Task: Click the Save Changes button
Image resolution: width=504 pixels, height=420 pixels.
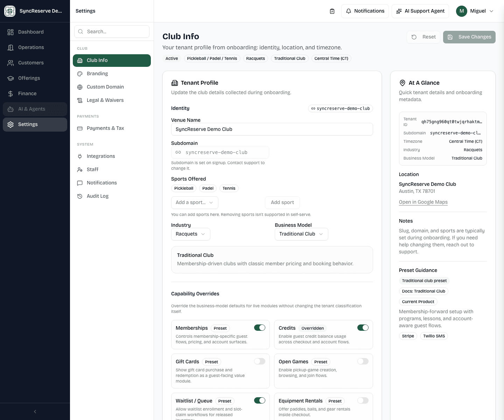Action: point(469,37)
